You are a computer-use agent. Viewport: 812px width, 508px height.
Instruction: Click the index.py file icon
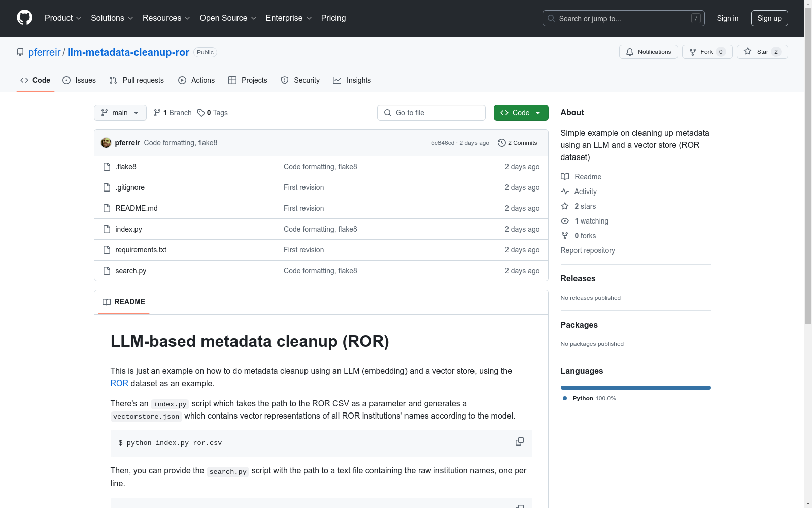pos(107,229)
